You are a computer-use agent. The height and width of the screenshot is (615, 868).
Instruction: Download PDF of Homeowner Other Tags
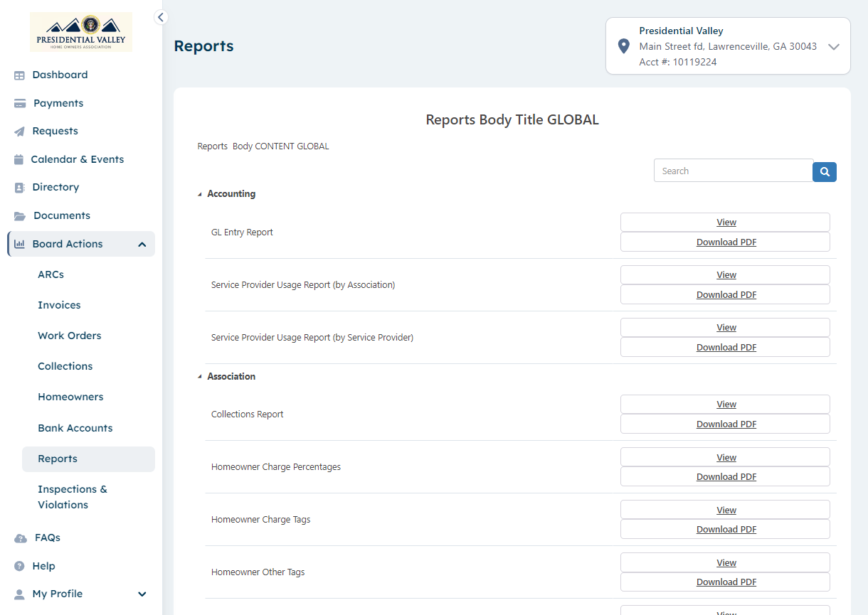click(x=725, y=582)
